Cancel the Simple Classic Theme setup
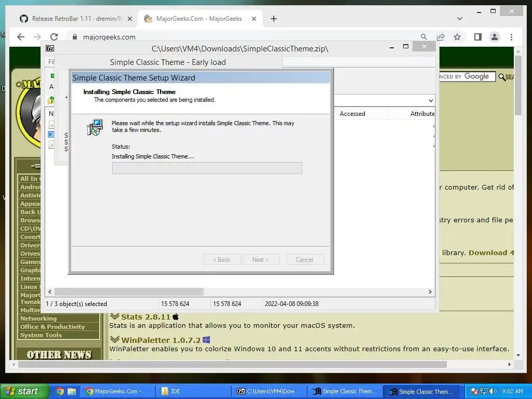The height and width of the screenshot is (399, 532). tap(304, 260)
